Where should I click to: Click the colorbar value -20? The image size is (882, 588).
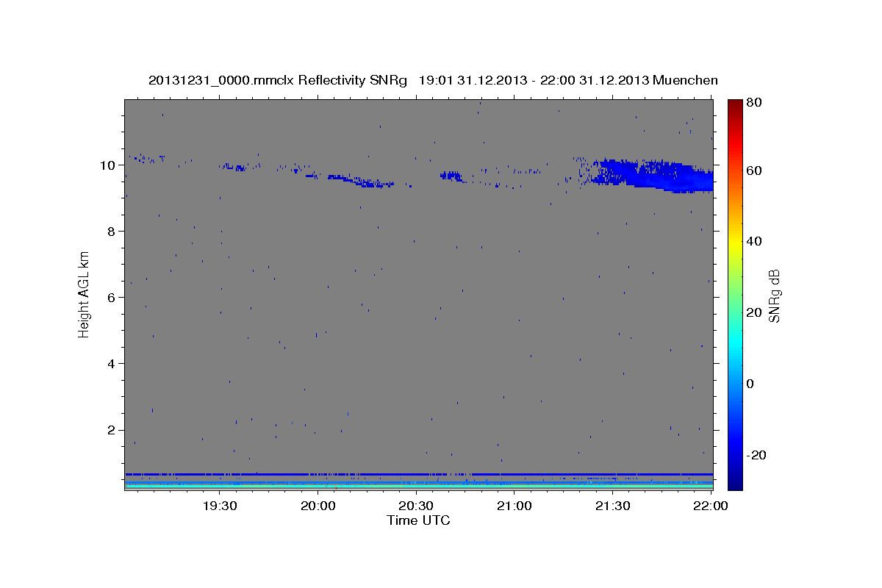click(757, 455)
